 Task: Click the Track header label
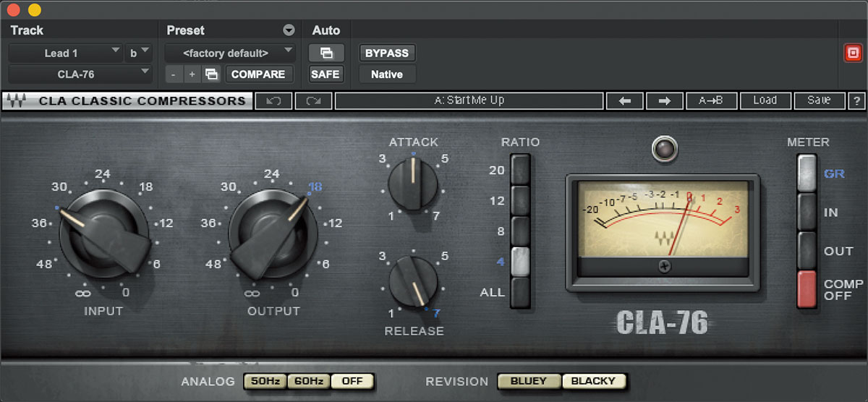point(27,30)
